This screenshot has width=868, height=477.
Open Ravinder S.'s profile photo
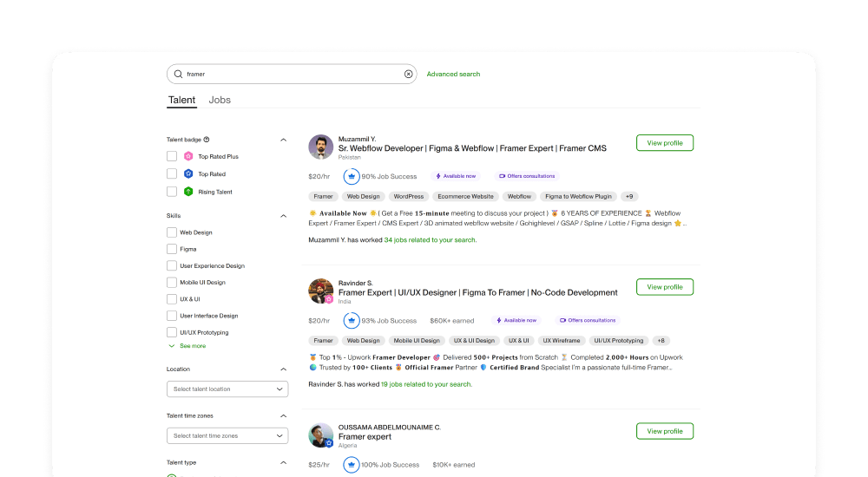click(320, 291)
